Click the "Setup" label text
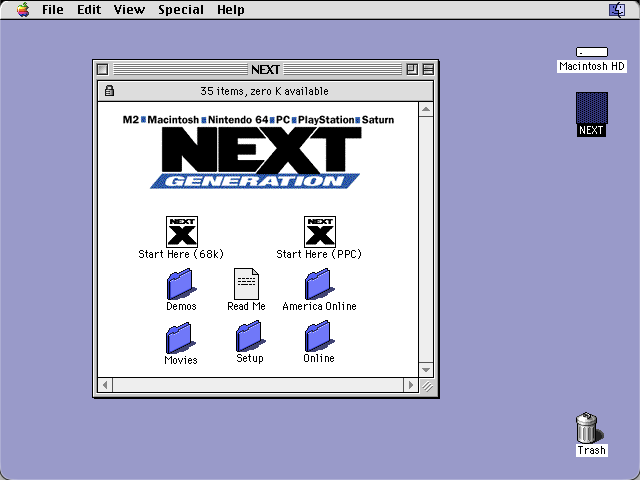This screenshot has height=480, width=640. pos(250,358)
